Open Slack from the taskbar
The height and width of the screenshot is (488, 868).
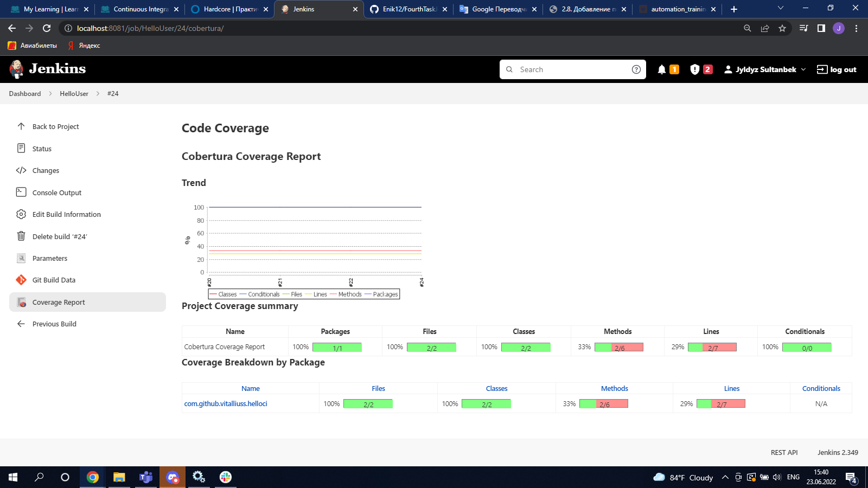pyautogui.click(x=226, y=477)
